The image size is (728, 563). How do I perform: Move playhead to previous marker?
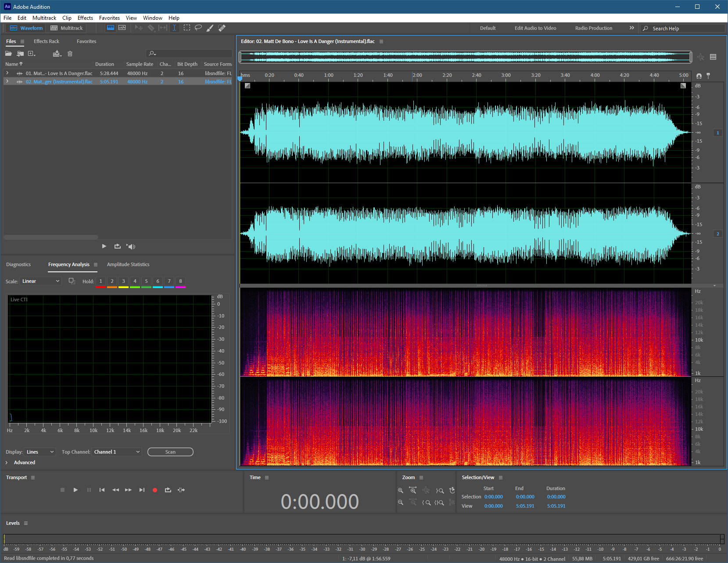coord(102,490)
